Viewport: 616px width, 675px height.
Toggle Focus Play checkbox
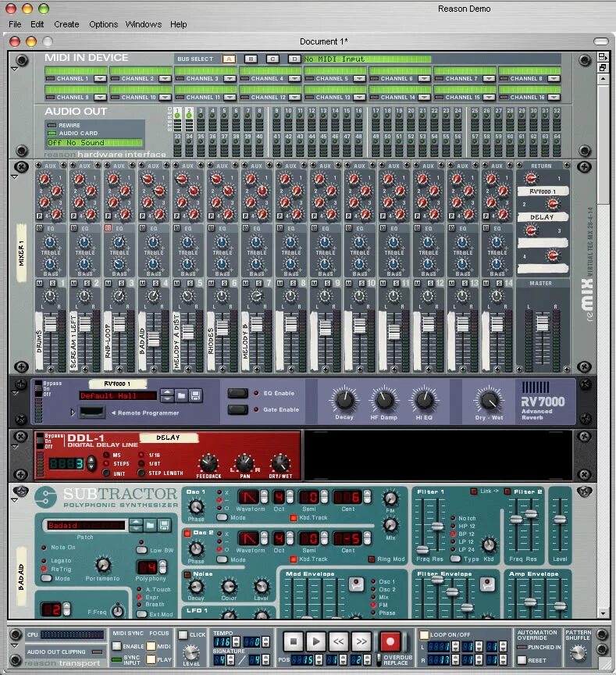point(151,659)
